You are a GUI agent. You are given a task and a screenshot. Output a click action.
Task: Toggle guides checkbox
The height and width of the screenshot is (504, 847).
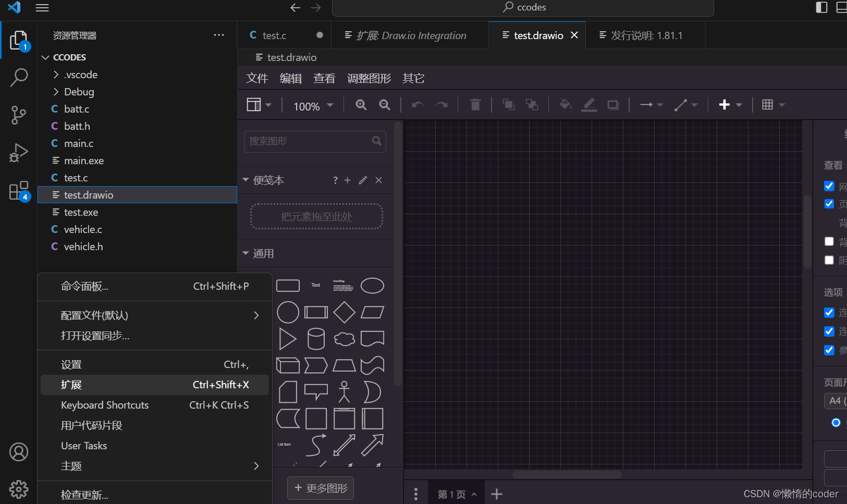(x=829, y=350)
